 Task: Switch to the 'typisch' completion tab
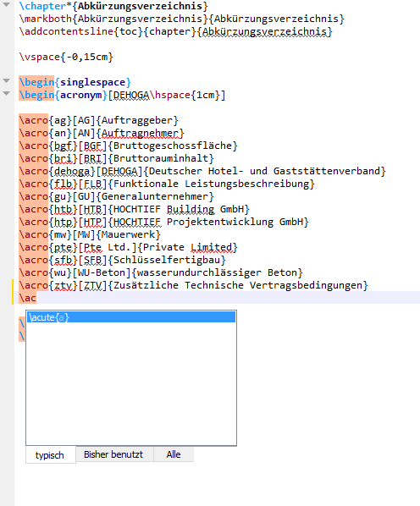tap(50, 455)
